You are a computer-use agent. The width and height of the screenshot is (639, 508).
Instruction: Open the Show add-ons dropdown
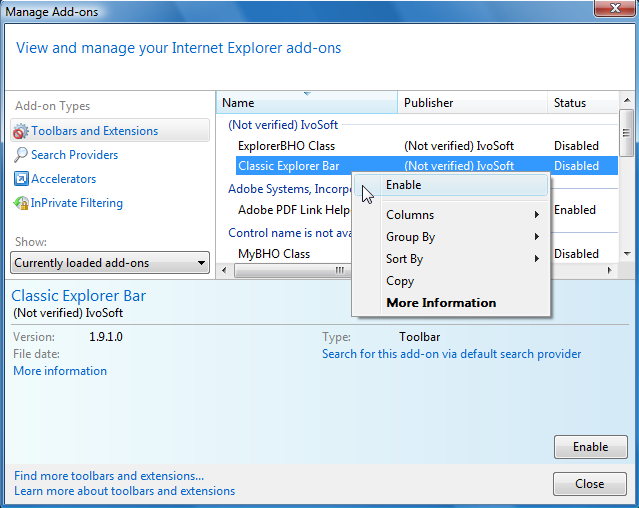[x=110, y=263]
